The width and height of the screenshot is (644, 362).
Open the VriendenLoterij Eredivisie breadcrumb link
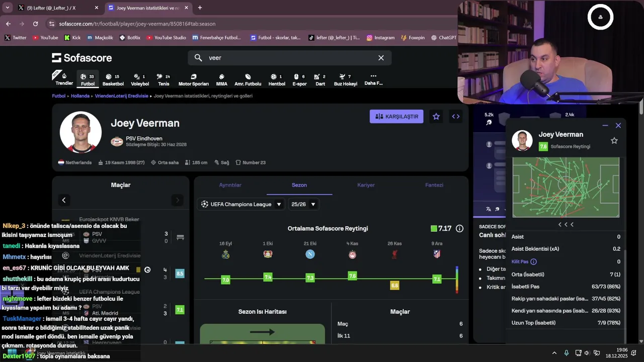tap(122, 96)
